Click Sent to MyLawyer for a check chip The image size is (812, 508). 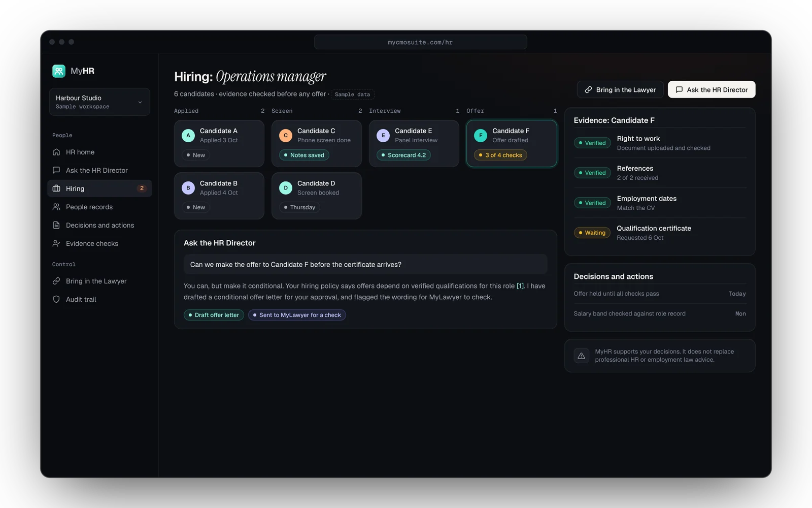[297, 315]
